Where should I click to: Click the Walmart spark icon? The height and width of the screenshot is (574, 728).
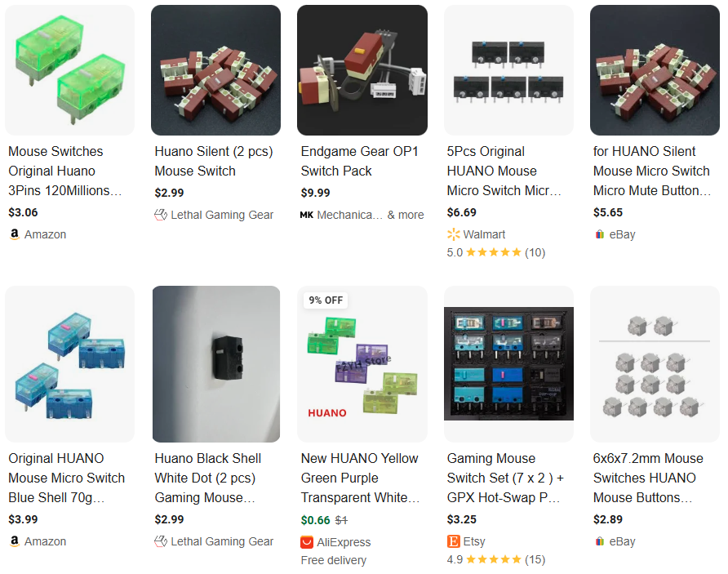[453, 234]
